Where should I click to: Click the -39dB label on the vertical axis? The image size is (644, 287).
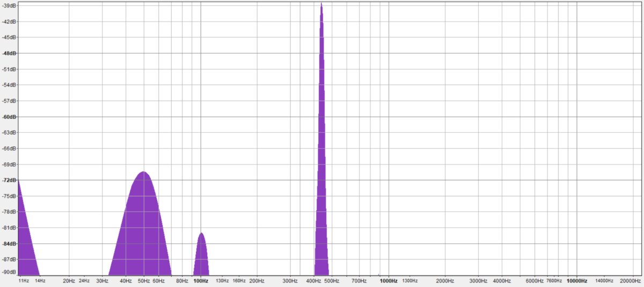9,5
